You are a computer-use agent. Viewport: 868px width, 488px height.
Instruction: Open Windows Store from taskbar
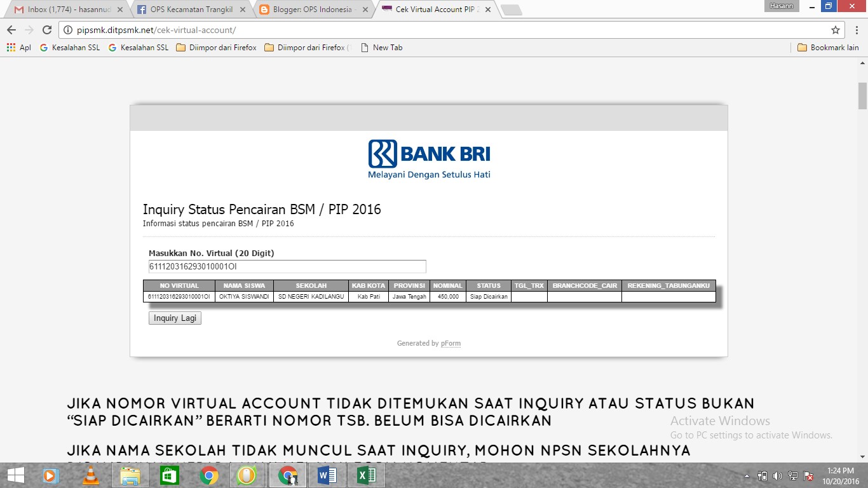pyautogui.click(x=170, y=475)
